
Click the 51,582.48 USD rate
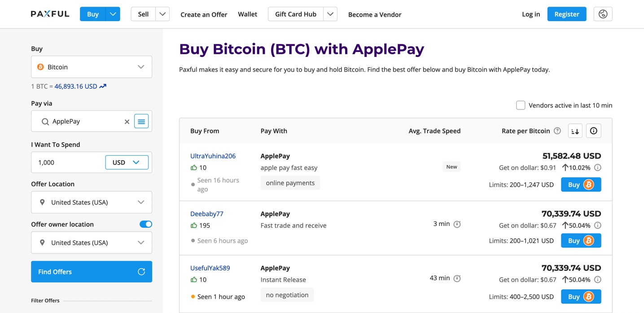click(x=572, y=156)
